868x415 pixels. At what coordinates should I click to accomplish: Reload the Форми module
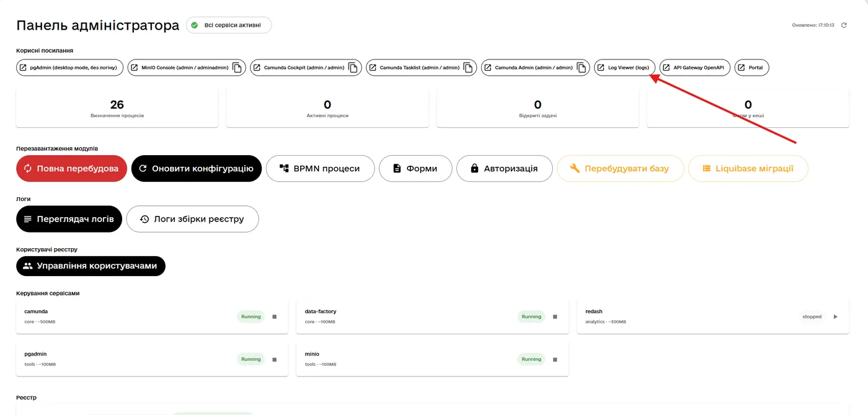pos(415,168)
